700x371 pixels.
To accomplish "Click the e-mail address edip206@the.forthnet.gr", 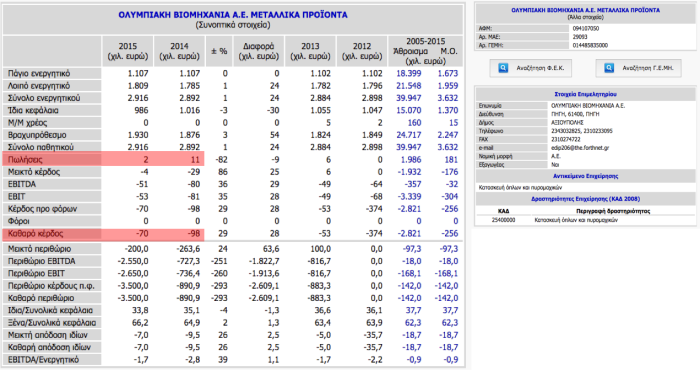I will tap(580, 148).
